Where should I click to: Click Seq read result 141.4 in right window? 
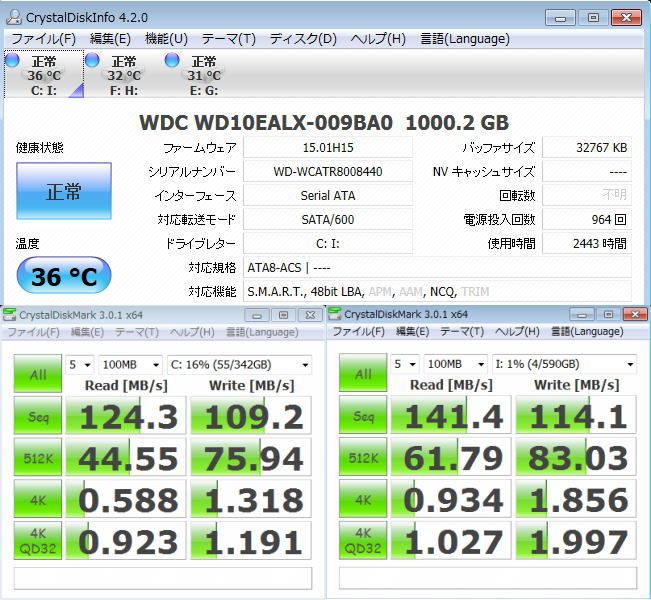[451, 415]
